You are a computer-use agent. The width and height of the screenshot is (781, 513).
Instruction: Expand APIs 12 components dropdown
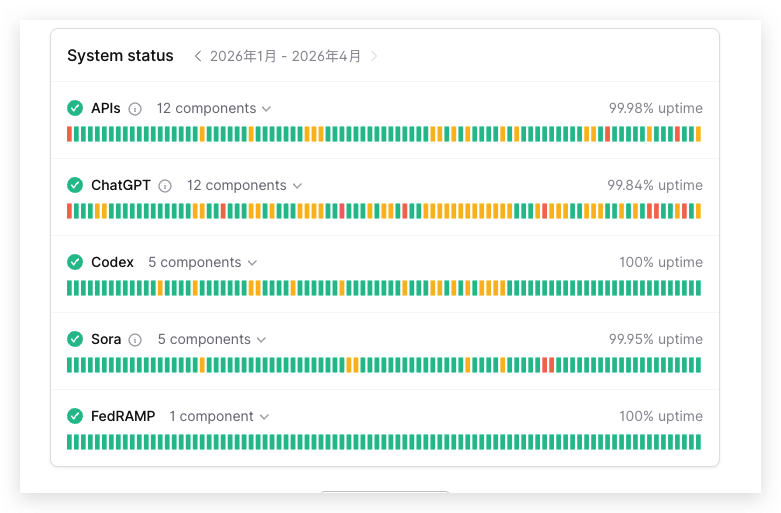point(214,109)
